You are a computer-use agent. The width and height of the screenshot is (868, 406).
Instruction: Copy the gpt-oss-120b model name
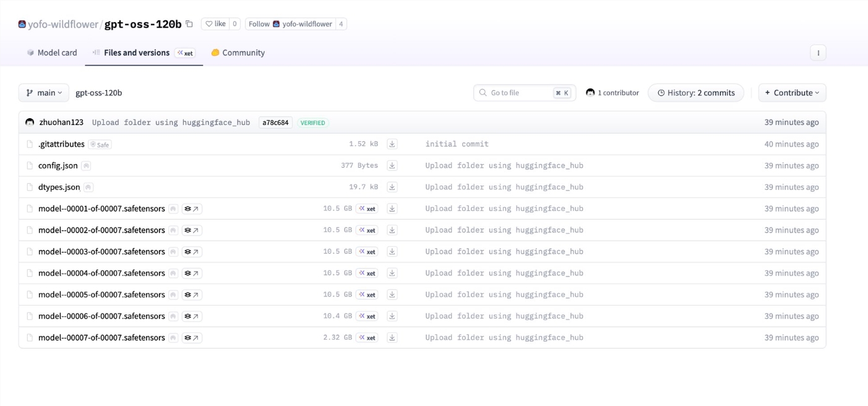(189, 24)
